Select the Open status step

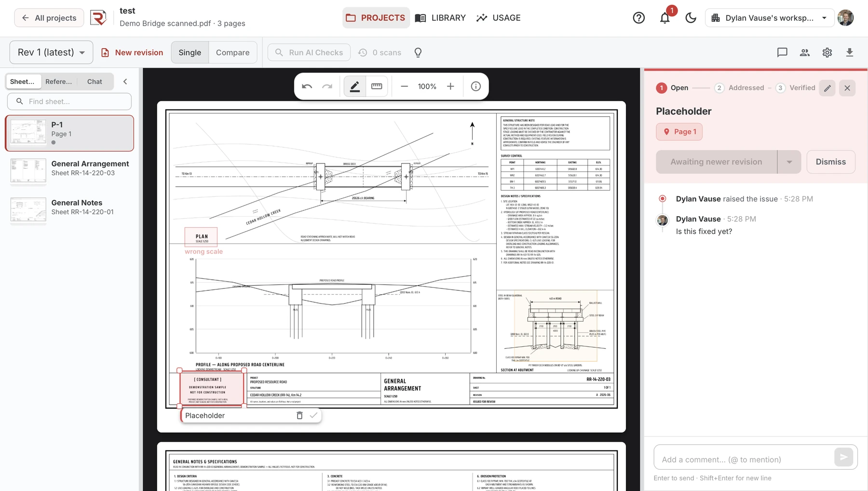(672, 88)
